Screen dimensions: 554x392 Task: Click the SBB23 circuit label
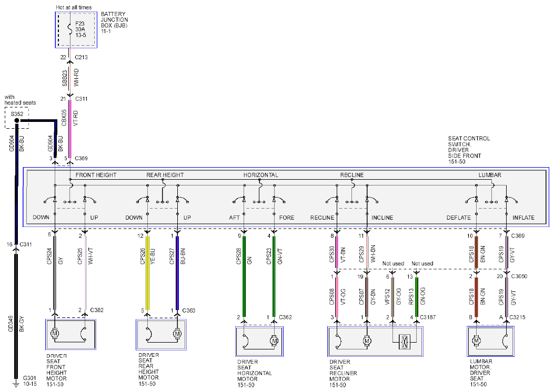[65, 78]
